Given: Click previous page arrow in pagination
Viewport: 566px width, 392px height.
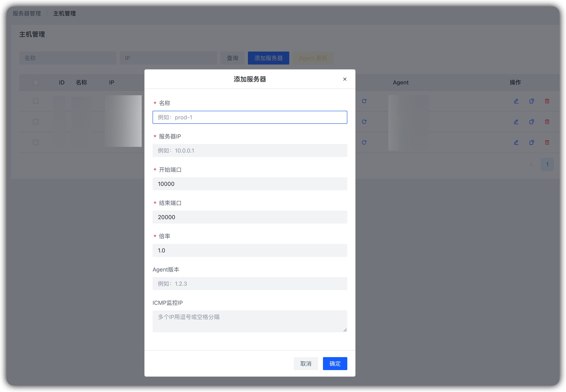Looking at the screenshot, I should coord(531,165).
